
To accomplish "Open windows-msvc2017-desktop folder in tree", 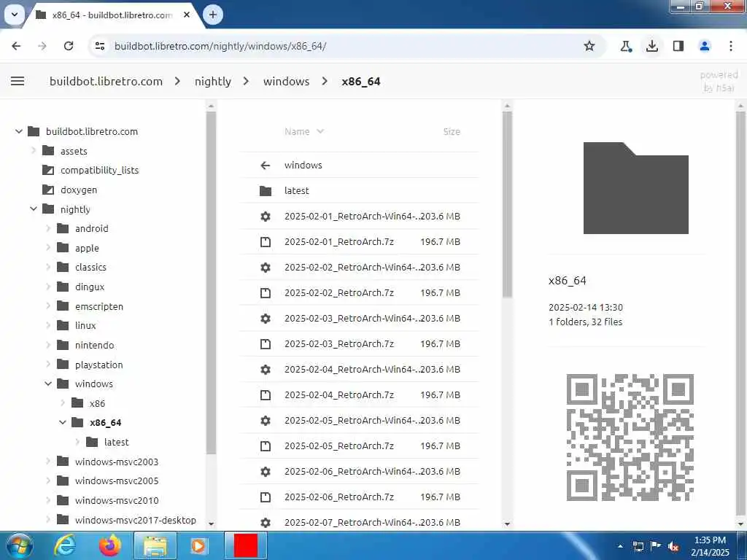I will tap(135, 520).
